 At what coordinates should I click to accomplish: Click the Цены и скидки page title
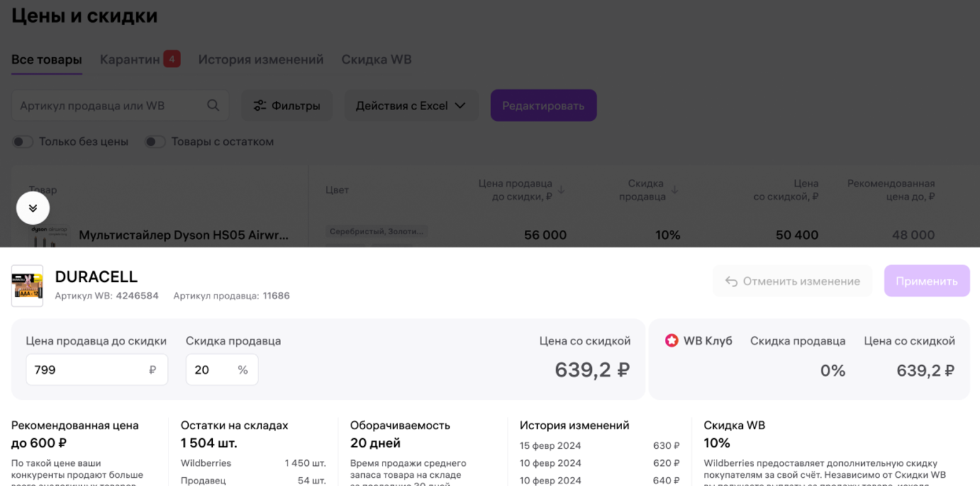(x=84, y=16)
